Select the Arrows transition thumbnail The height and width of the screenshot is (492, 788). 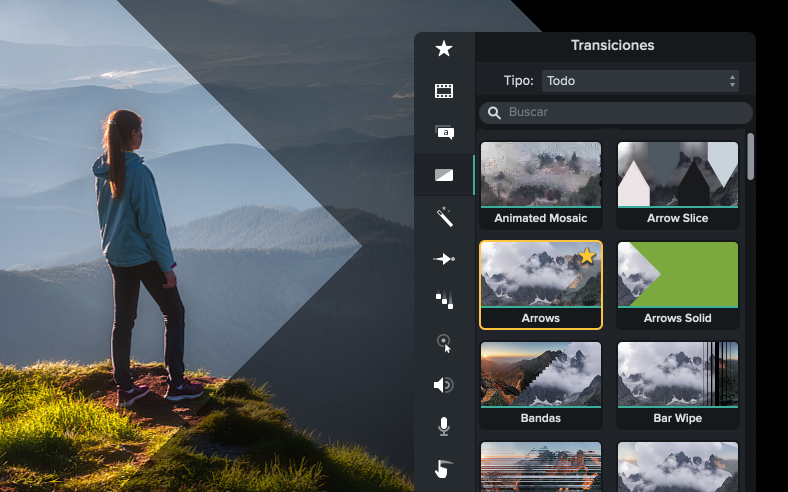(541, 274)
